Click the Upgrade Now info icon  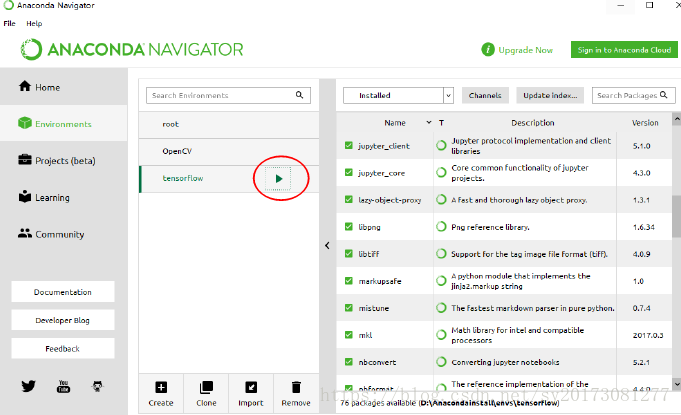click(488, 49)
